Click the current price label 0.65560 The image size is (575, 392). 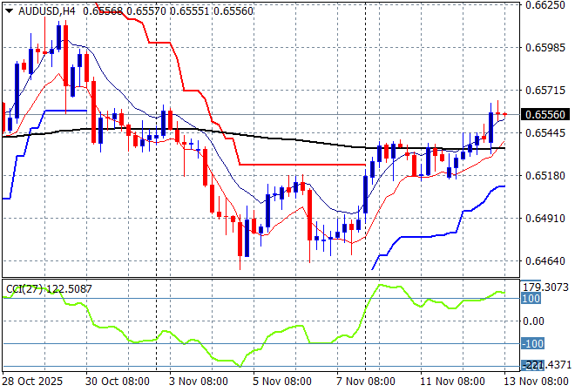545,115
